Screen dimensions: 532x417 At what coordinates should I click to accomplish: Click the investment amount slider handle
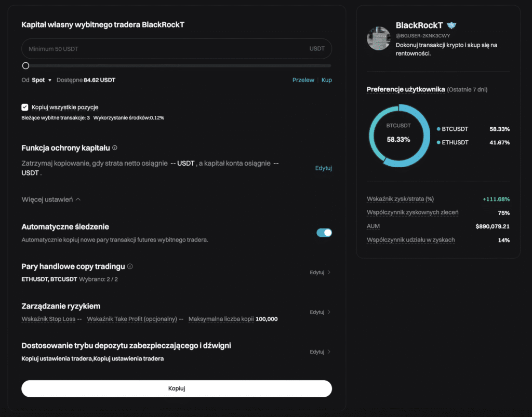[x=25, y=65]
